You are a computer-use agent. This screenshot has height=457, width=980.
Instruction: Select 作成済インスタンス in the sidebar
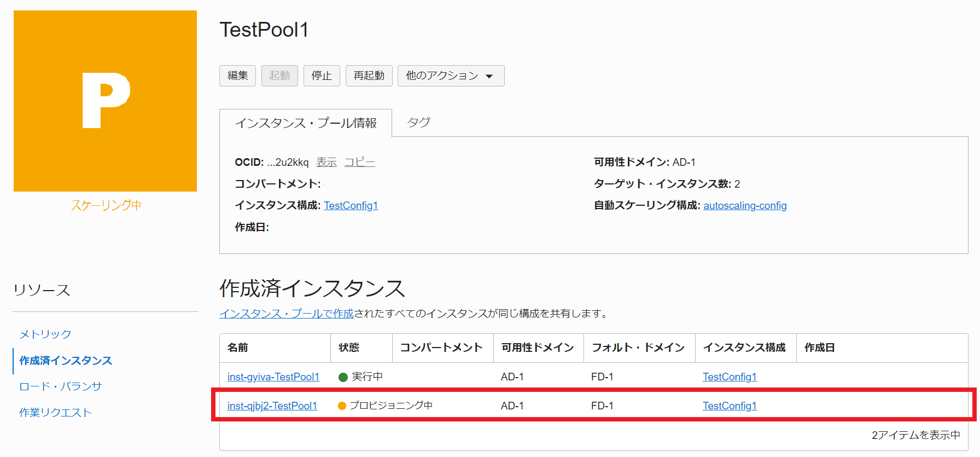[x=66, y=361]
